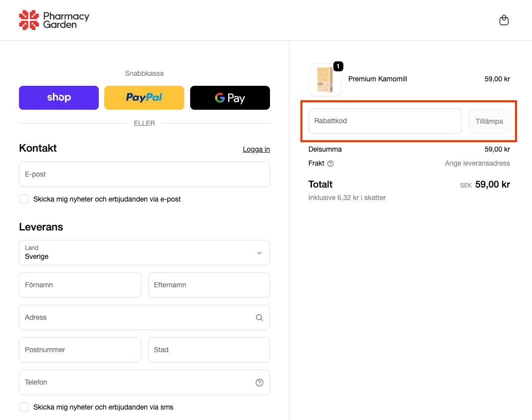
Task: Click the phone field help icon
Action: 260,383
